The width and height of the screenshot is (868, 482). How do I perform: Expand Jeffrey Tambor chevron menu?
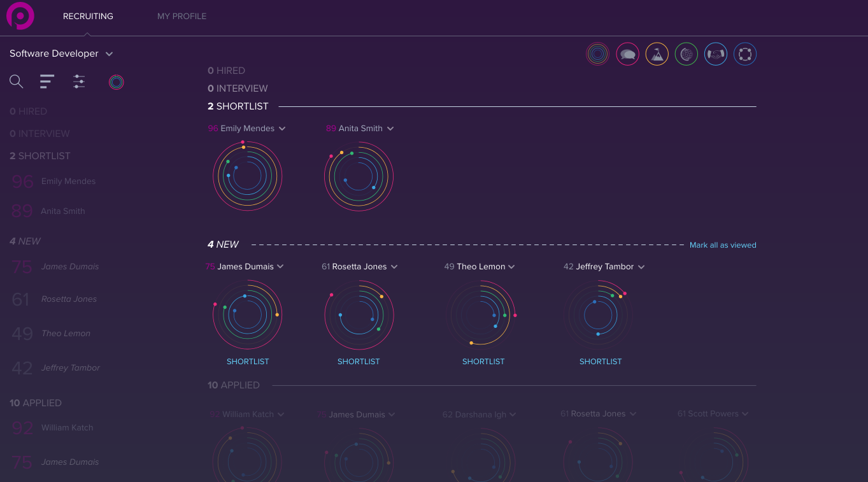click(x=641, y=267)
